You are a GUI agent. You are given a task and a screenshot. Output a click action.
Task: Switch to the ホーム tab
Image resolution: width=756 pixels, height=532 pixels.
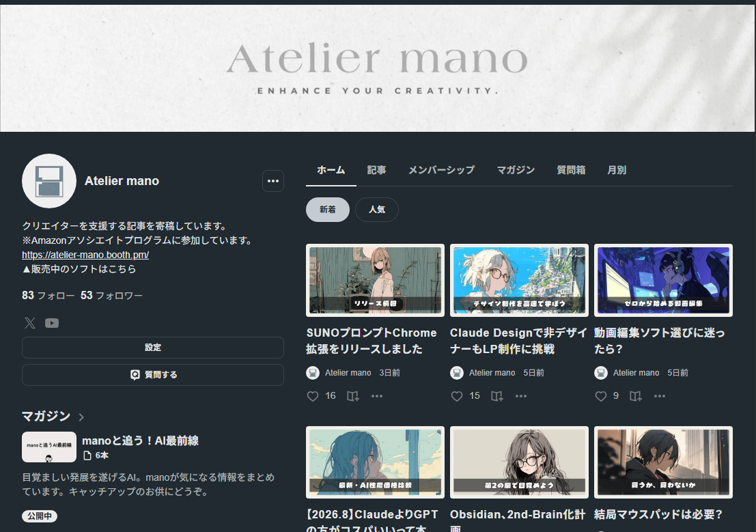[331, 170]
